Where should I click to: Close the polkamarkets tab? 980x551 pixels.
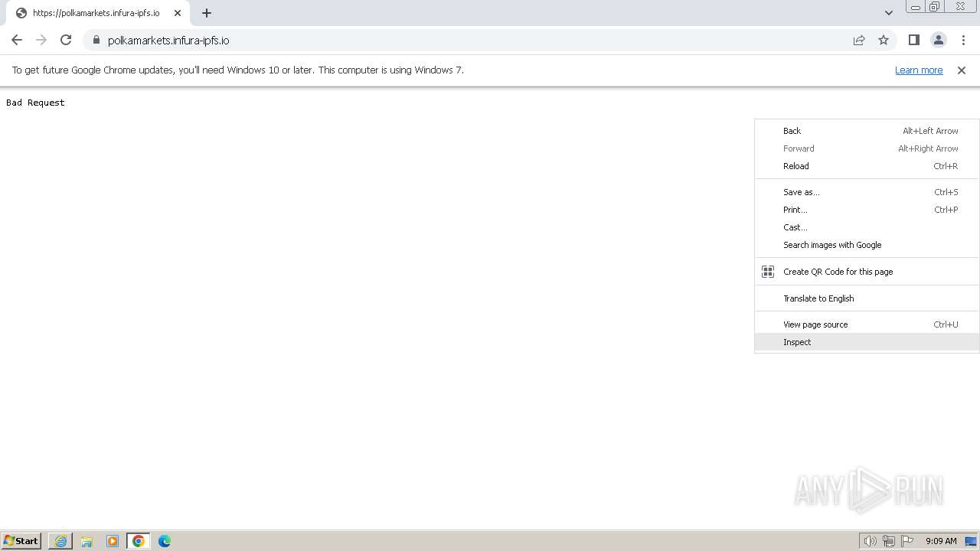click(178, 13)
